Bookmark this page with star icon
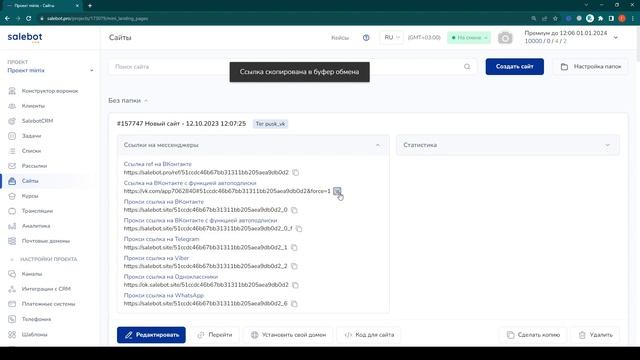The image size is (640, 360). coord(555,18)
